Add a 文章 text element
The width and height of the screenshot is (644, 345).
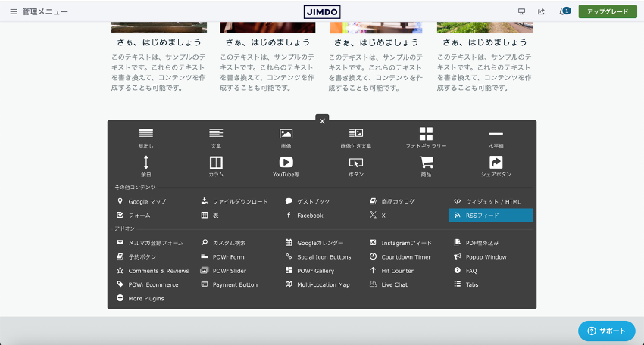pos(216,138)
